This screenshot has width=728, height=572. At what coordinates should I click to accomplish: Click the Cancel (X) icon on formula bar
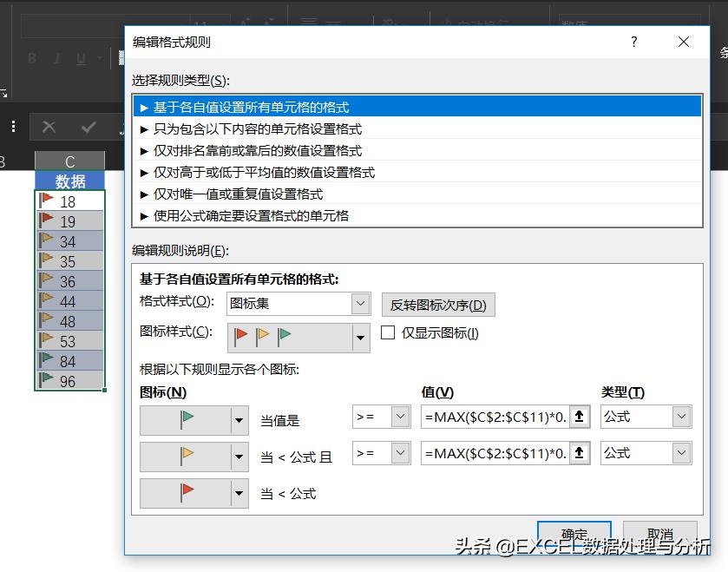point(49,127)
